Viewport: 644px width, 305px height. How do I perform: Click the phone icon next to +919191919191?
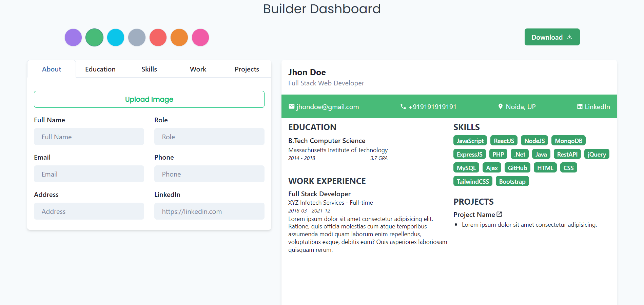[403, 106]
